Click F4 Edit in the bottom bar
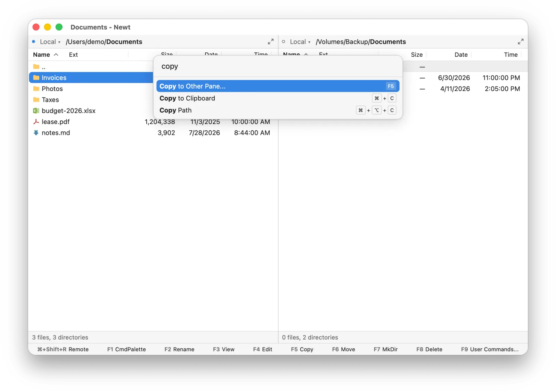 pos(262,349)
